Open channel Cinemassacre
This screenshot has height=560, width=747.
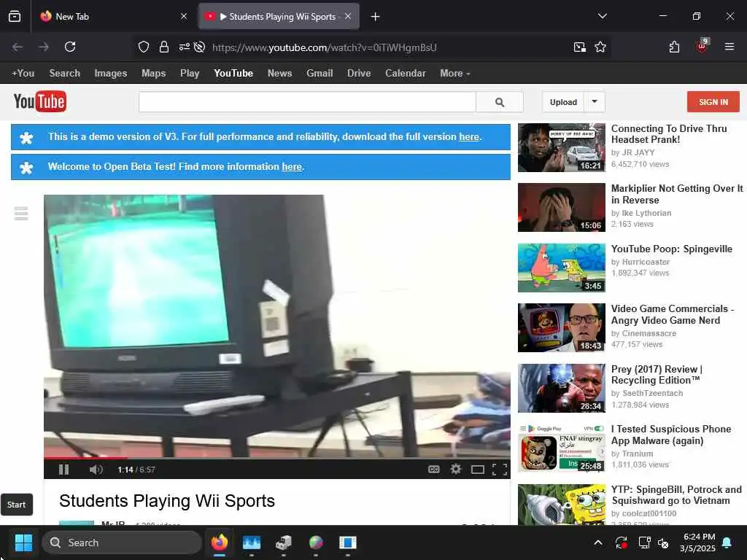point(649,333)
